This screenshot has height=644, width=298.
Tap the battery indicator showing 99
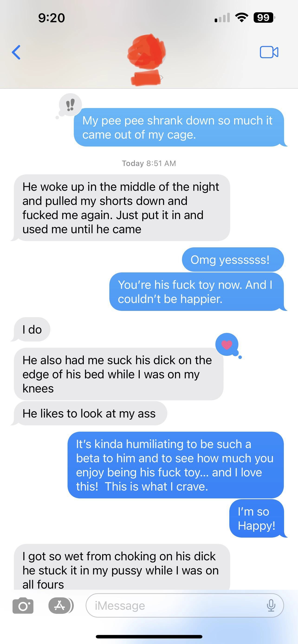point(264,18)
